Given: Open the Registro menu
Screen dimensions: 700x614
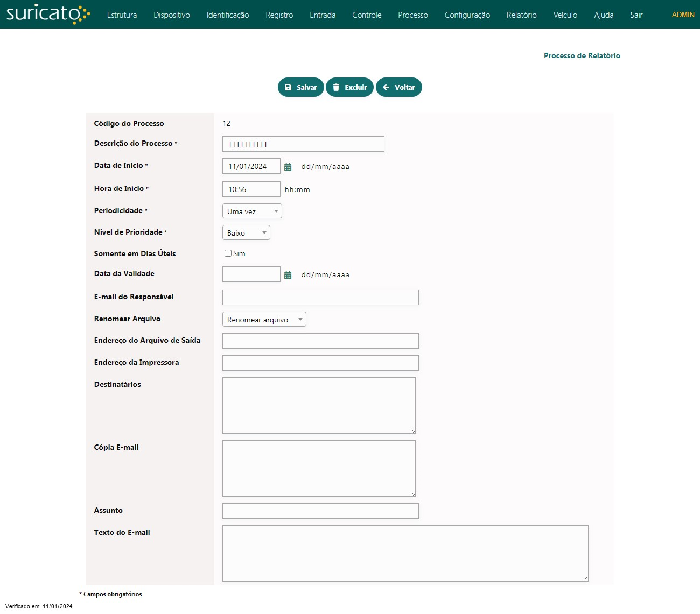Looking at the screenshot, I should [x=279, y=15].
